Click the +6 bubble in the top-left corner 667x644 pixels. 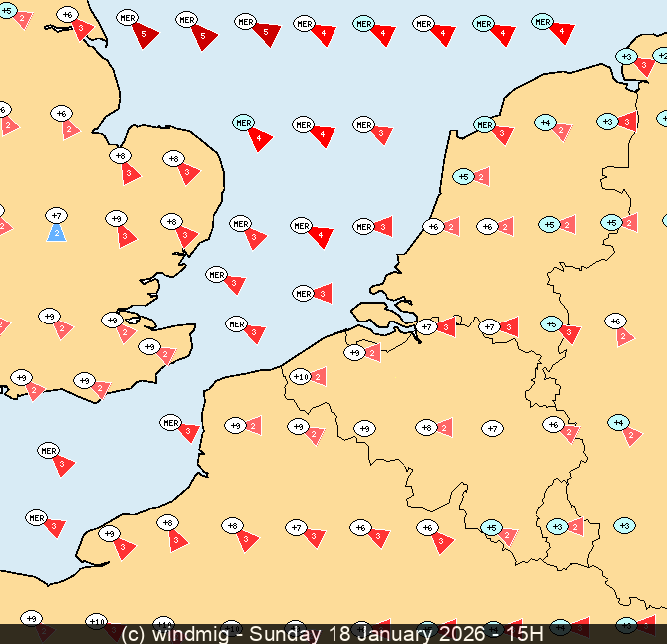tap(67, 14)
